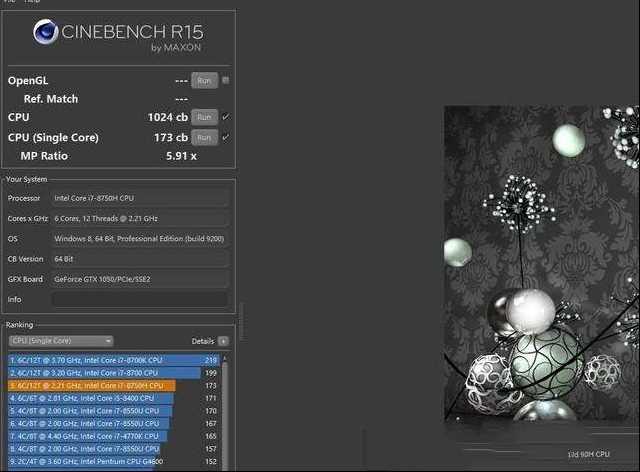Select ranking entry Intel Pentium CPU G4600
This screenshot has width=640, height=472.
[x=113, y=461]
